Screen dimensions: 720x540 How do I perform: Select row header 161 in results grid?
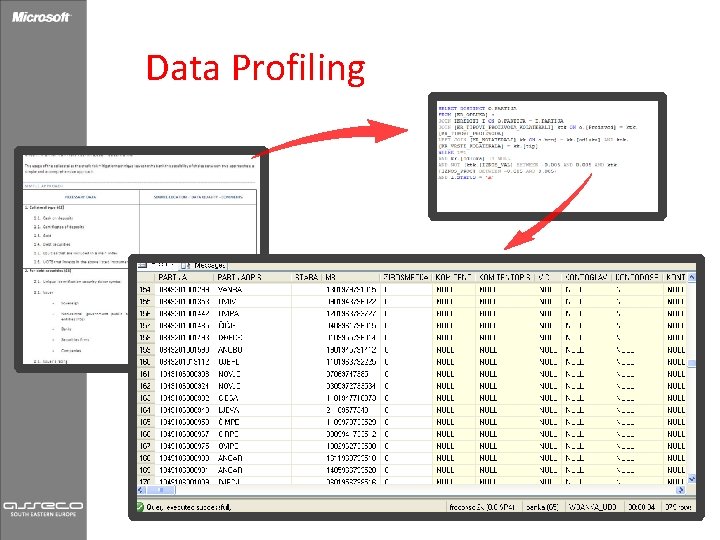coord(146,374)
